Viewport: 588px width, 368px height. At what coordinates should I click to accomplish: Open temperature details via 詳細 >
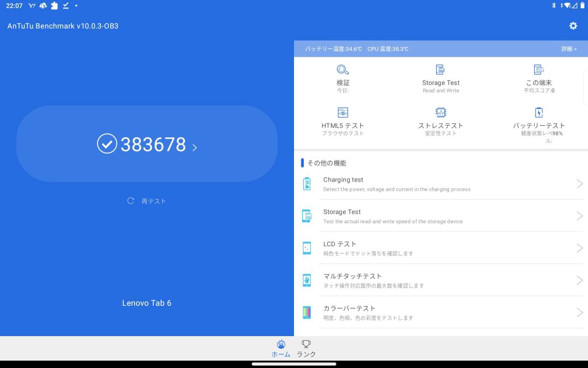(569, 49)
